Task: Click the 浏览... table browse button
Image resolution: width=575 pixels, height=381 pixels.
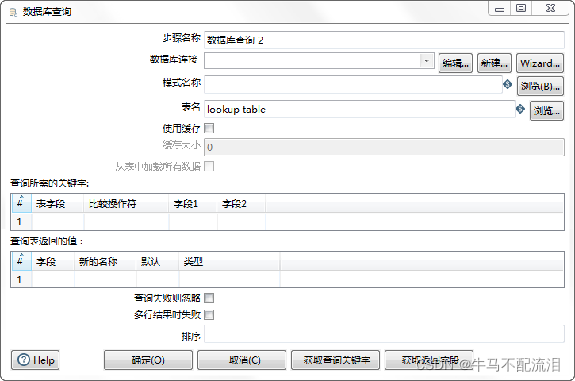Action: [547, 110]
